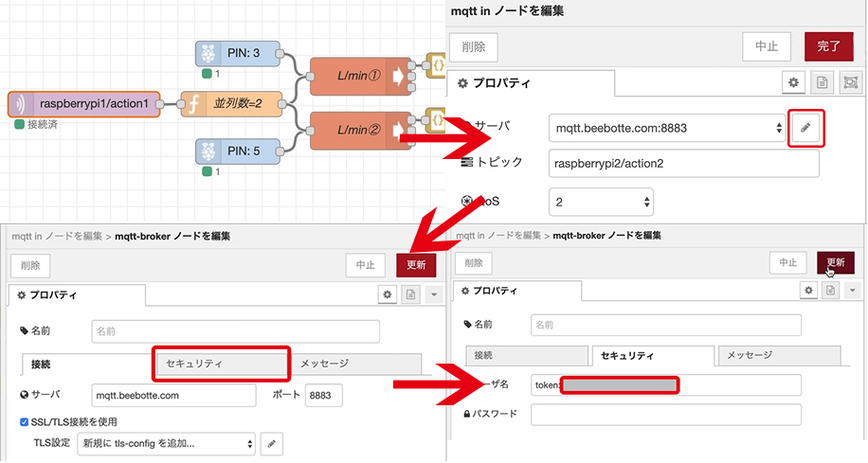Select the L/min② node
This screenshot has width=868, height=463.
point(361,131)
